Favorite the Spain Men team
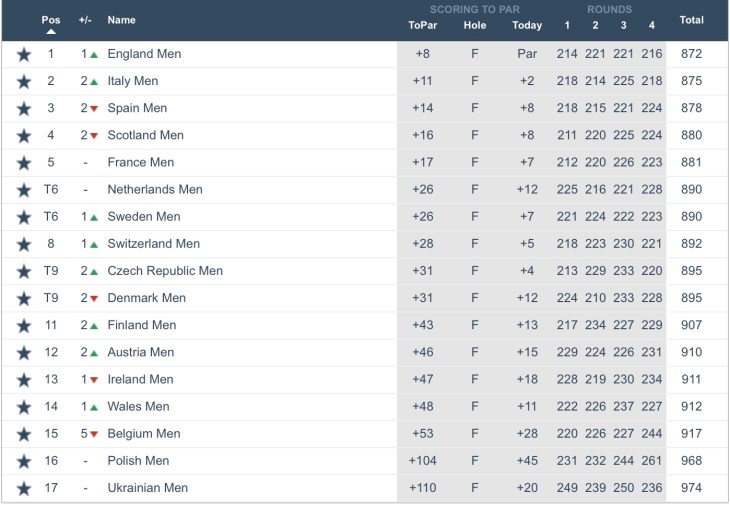Image resolution: width=730 pixels, height=505 pixels. pyautogui.click(x=24, y=108)
